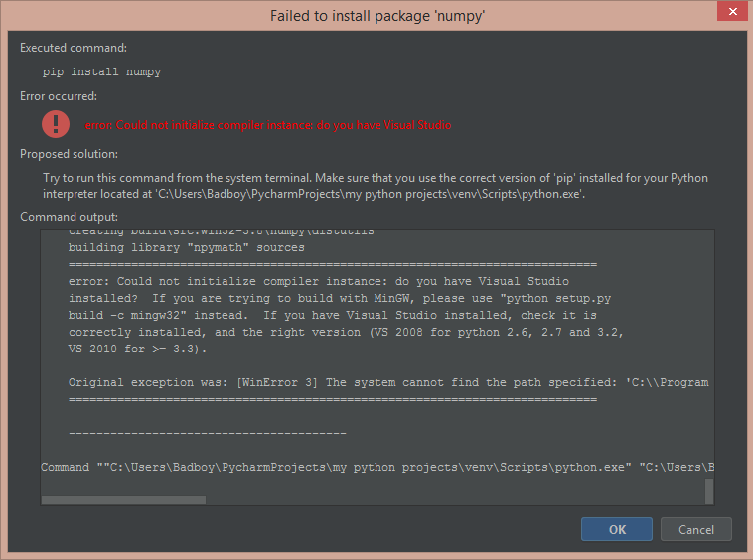Select the red compiler instance error message
753x560 pixels.
pos(268,125)
